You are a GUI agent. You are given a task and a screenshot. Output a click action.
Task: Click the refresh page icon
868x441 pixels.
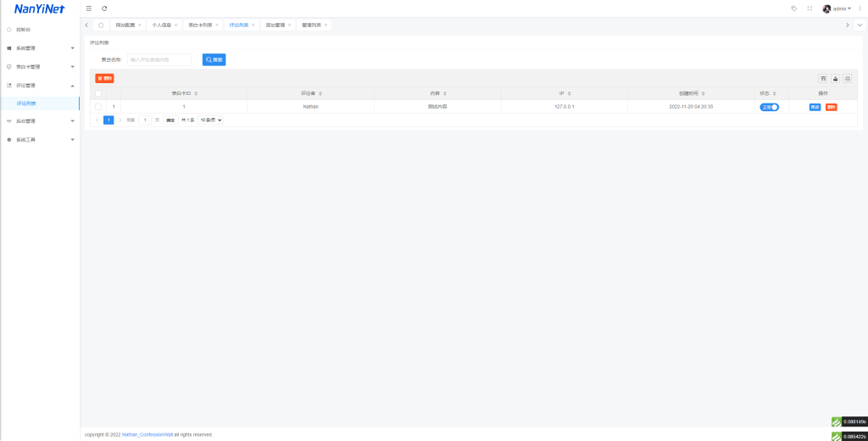104,8
